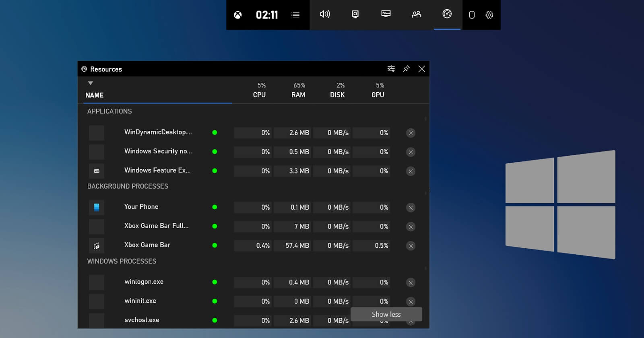Viewport: 644px width, 338px height.
Task: Open the Performance widget
Action: 386,14
